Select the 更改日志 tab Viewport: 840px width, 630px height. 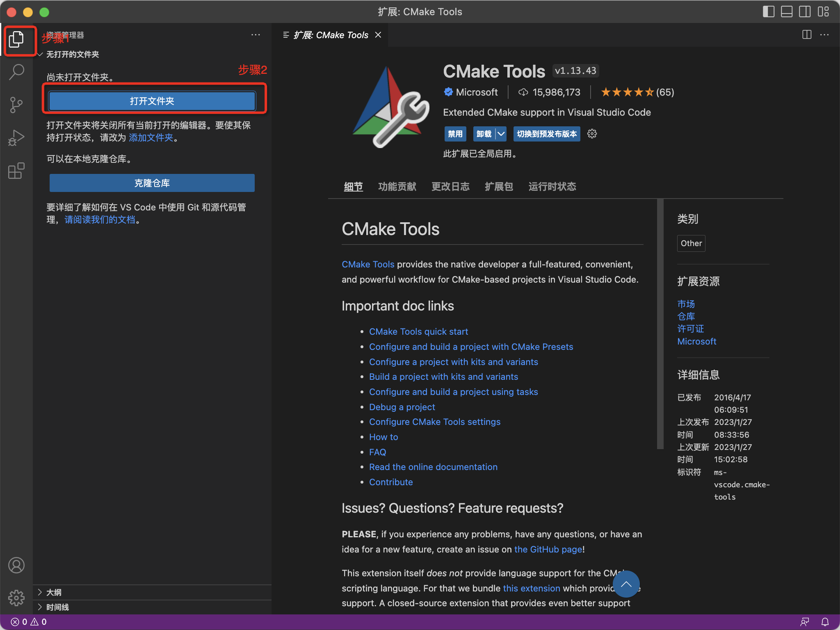point(450,187)
